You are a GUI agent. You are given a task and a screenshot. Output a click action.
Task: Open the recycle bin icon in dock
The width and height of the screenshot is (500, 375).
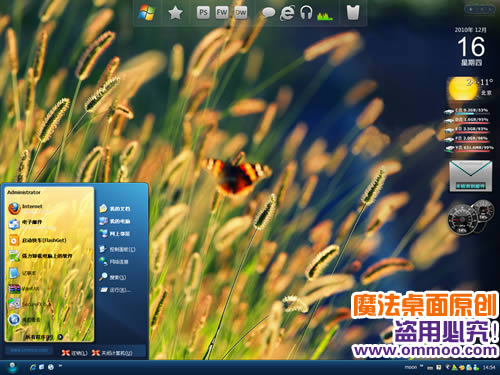(353, 13)
